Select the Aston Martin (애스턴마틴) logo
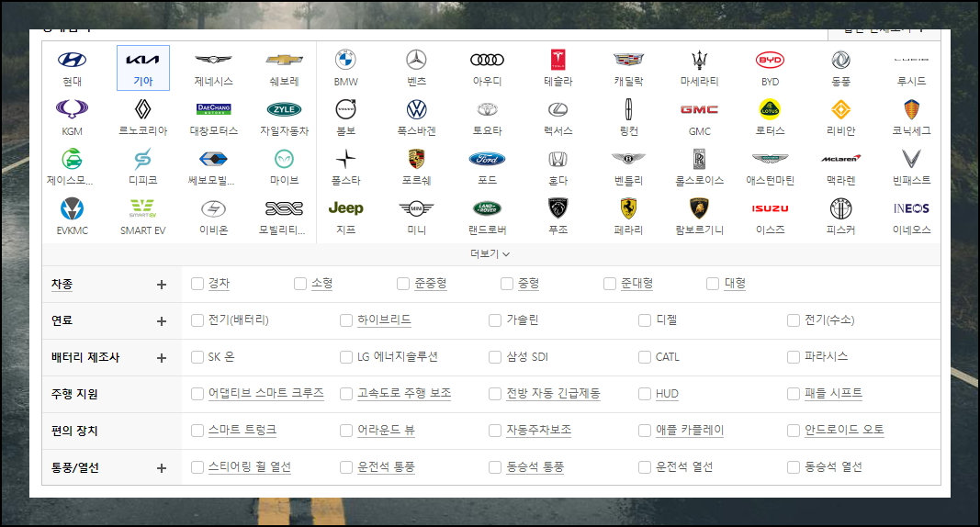980x527 pixels. click(x=770, y=159)
